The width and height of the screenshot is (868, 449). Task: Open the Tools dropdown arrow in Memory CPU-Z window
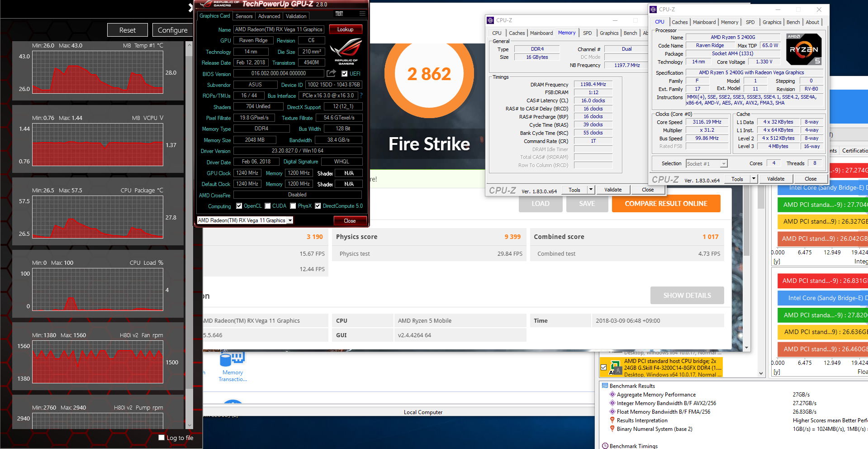[x=591, y=190]
